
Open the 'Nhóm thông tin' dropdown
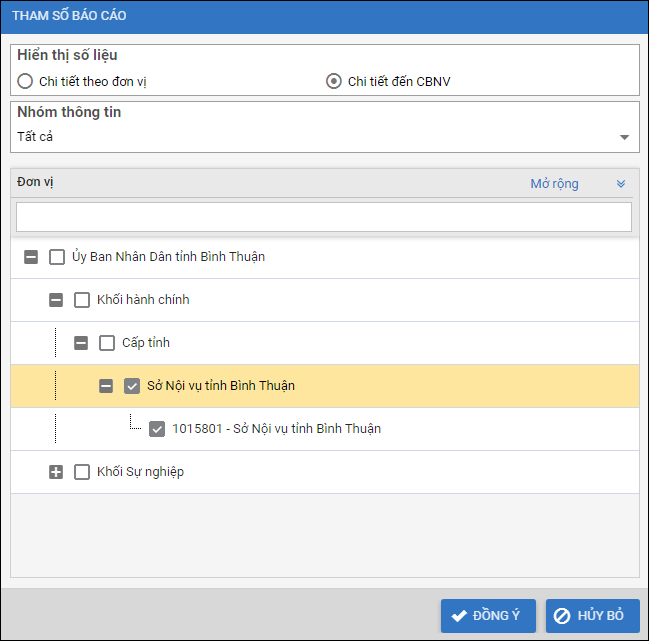(624, 137)
